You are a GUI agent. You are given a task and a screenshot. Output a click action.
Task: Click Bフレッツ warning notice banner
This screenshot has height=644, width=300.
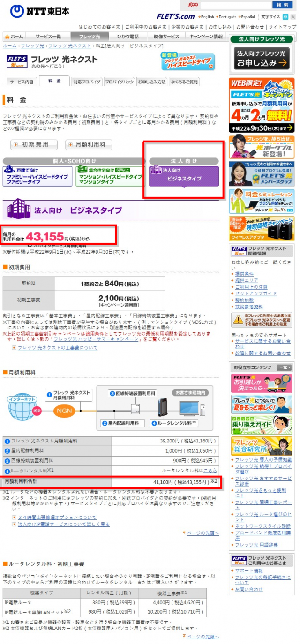point(262,320)
